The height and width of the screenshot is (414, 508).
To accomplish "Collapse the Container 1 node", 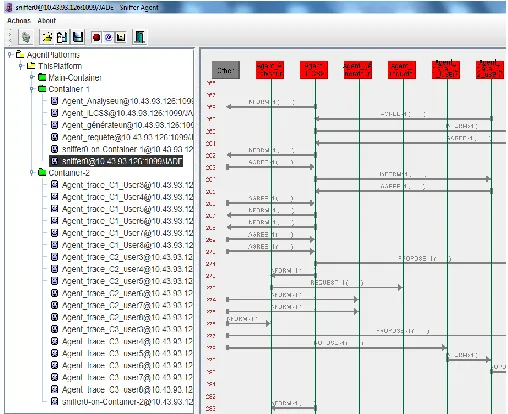I will pos(32,89).
